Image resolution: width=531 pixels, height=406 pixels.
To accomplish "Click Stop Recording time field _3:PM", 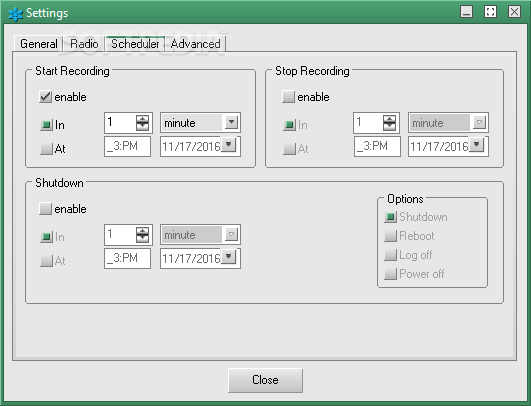I will pyautogui.click(x=377, y=146).
